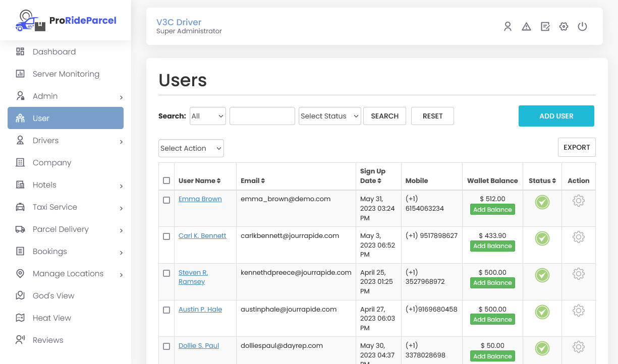Toggle status checkmark for Steven R. Ramsey
Image resolution: width=618 pixels, height=364 pixels.
542,275
